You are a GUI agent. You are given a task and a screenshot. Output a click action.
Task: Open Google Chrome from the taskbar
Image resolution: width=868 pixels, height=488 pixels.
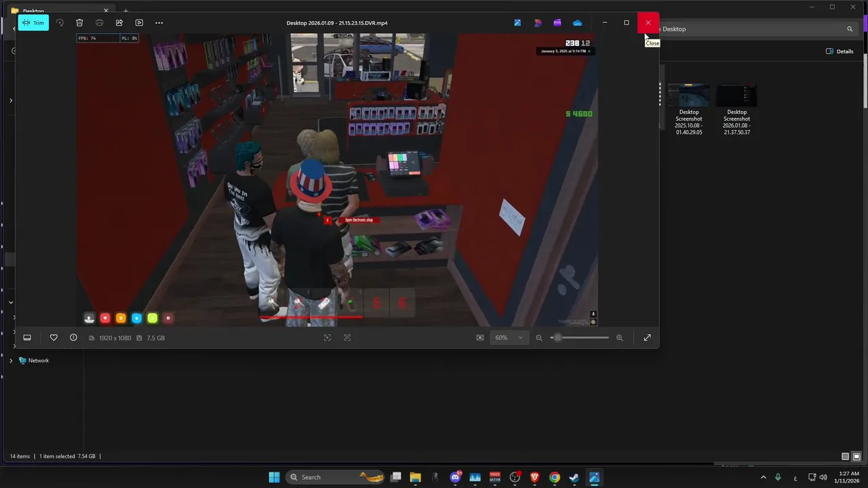coord(554,477)
